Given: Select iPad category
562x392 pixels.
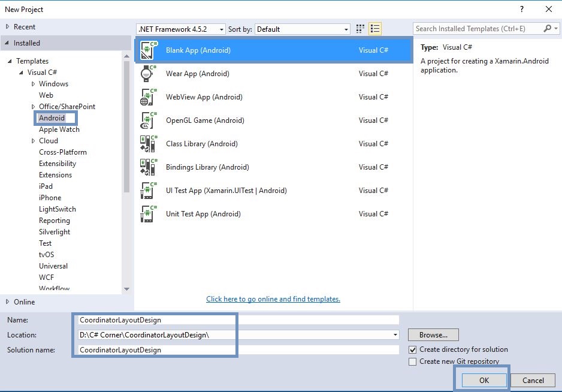Looking at the screenshot, I should (x=46, y=186).
